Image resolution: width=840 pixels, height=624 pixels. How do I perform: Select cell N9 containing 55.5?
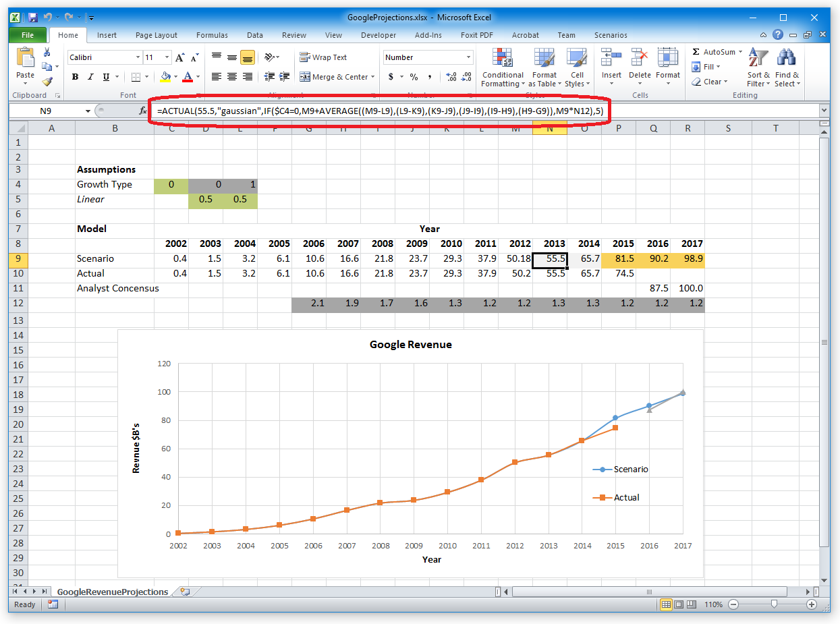tap(550, 259)
